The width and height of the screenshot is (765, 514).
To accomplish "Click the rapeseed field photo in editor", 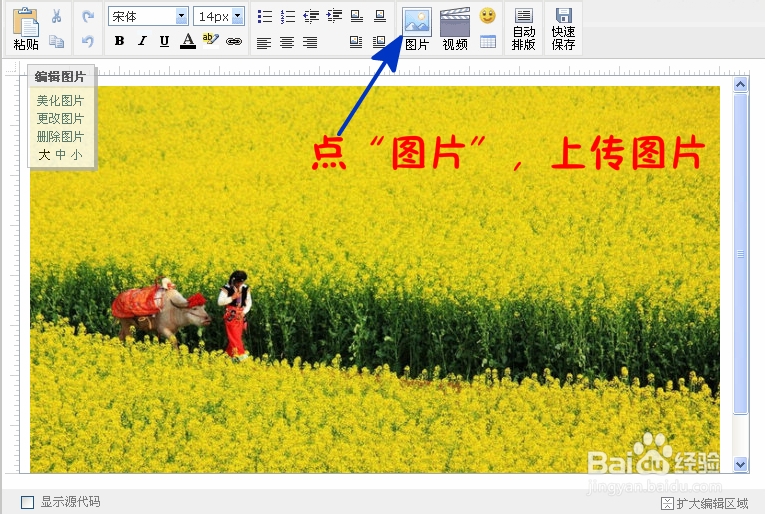I will 375,279.
